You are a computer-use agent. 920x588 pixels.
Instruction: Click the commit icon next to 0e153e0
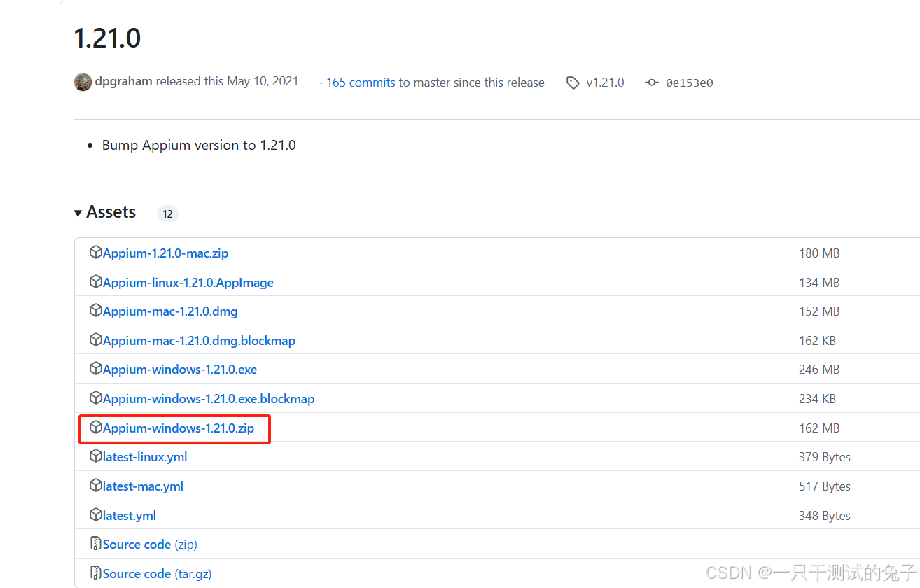tap(652, 83)
